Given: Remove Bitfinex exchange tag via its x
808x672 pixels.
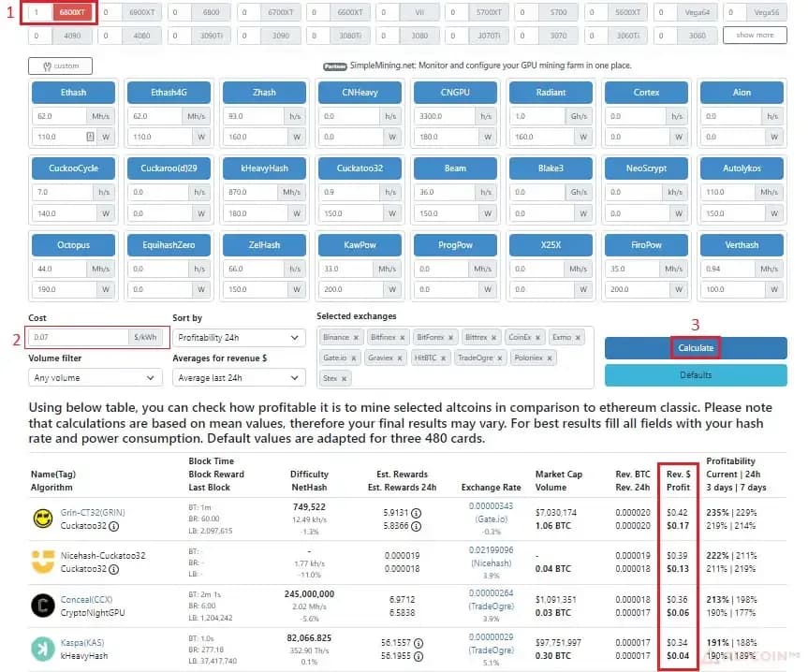Looking at the screenshot, I should (403, 338).
